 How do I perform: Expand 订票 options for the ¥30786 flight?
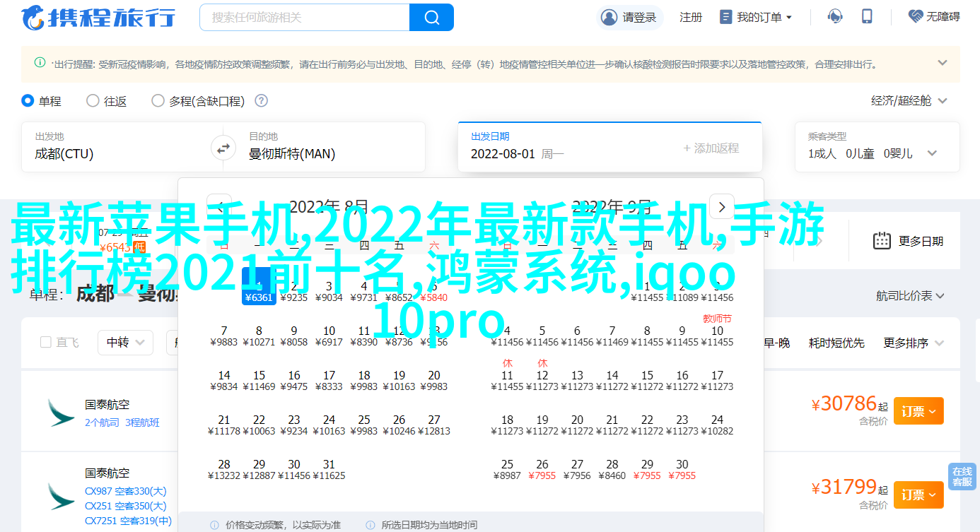(918, 410)
